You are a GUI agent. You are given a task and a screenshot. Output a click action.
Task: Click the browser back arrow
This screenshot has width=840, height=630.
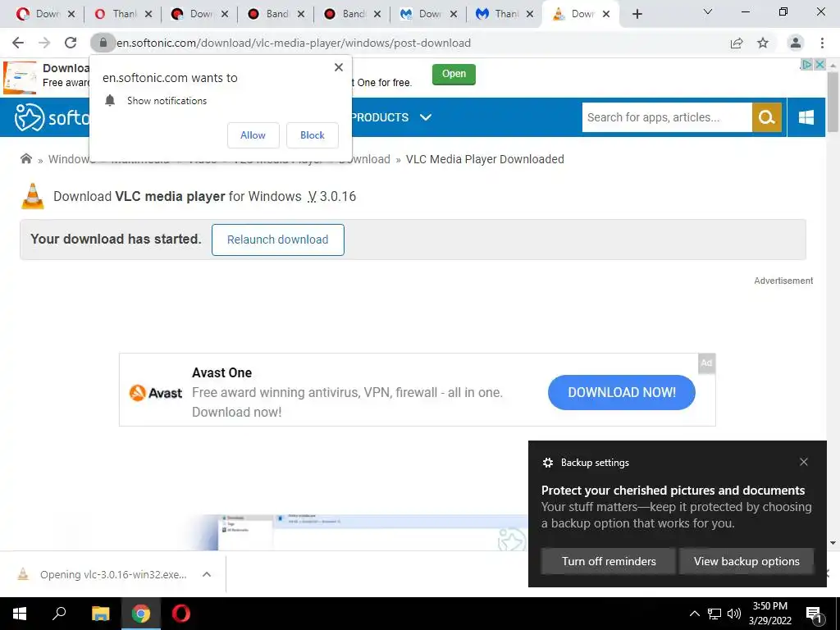(x=18, y=43)
